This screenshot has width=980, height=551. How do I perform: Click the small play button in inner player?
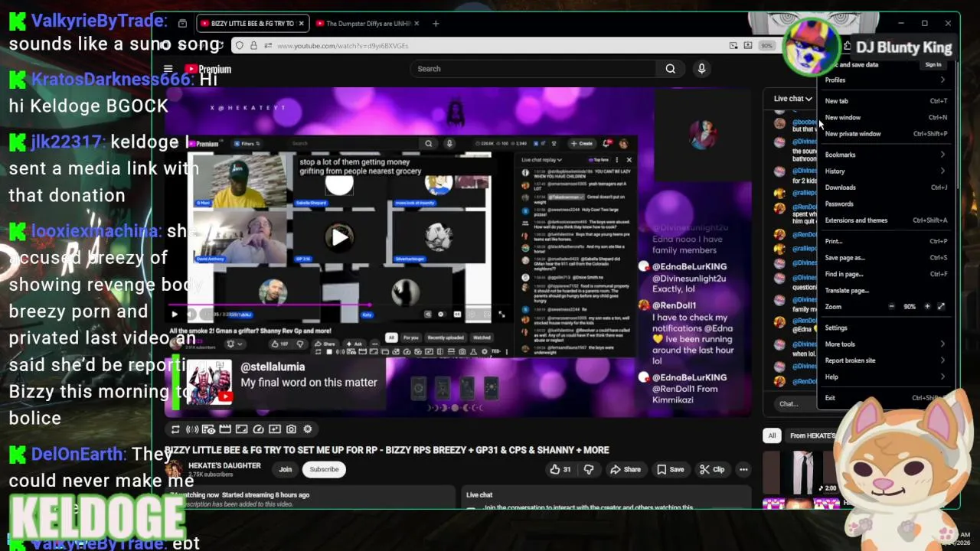pyautogui.click(x=174, y=314)
